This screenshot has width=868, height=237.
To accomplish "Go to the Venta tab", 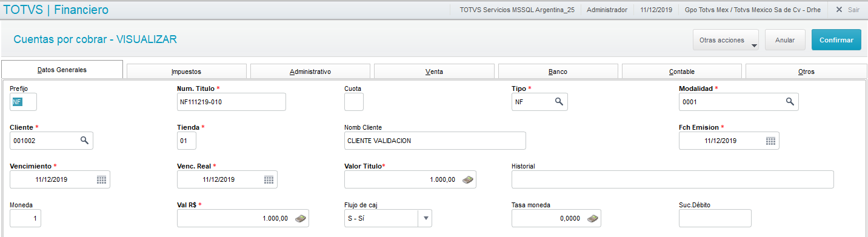I will coord(434,72).
